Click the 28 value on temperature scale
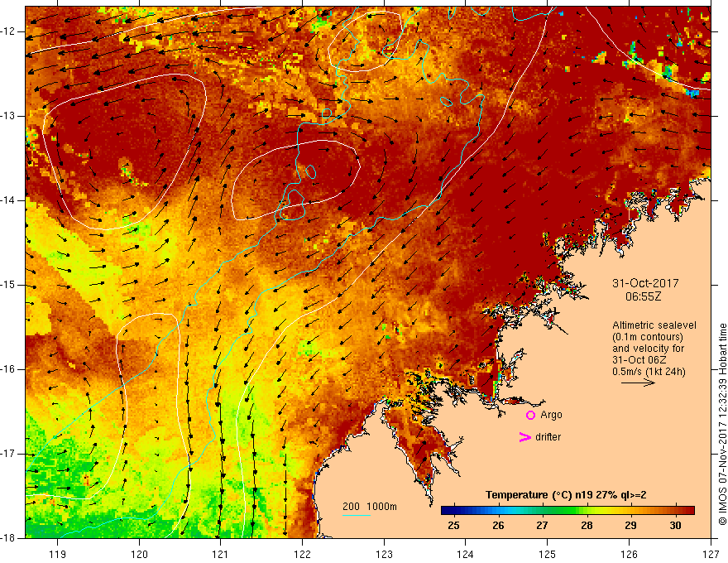The height and width of the screenshot is (563, 728). [x=587, y=526]
